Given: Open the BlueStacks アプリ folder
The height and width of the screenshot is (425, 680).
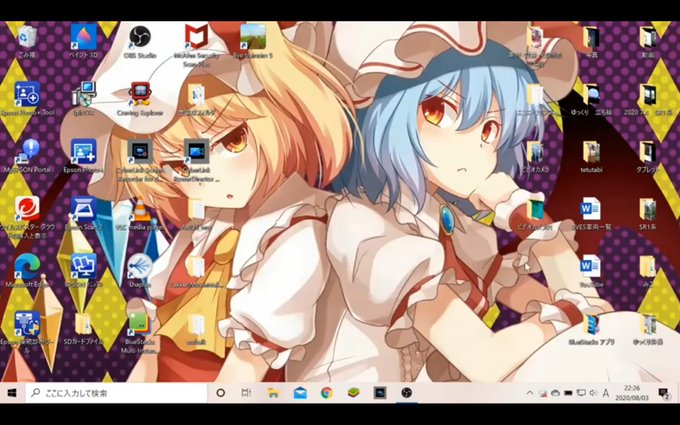Looking at the screenshot, I should (591, 324).
